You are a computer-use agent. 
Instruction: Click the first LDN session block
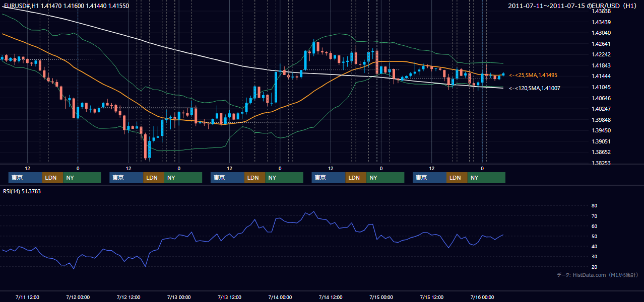tap(52, 178)
